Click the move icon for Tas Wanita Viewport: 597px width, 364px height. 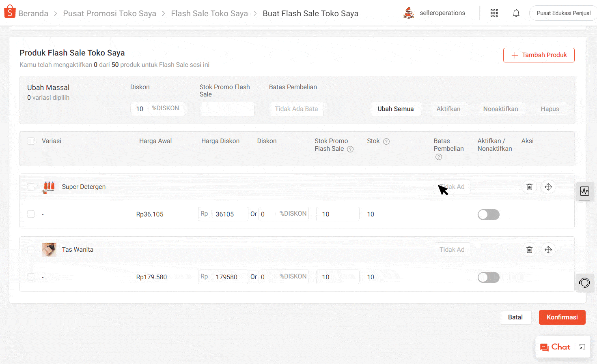pyautogui.click(x=548, y=250)
